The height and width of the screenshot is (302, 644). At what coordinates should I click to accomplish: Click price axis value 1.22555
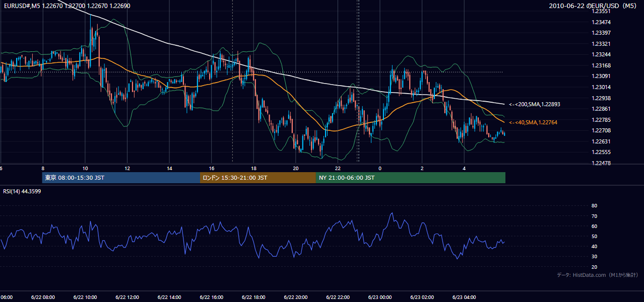point(601,152)
